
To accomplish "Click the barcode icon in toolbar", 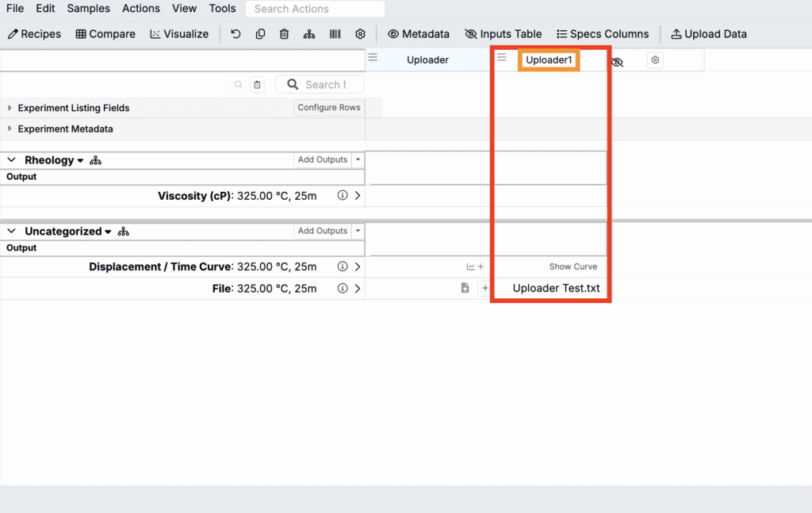I will [335, 34].
